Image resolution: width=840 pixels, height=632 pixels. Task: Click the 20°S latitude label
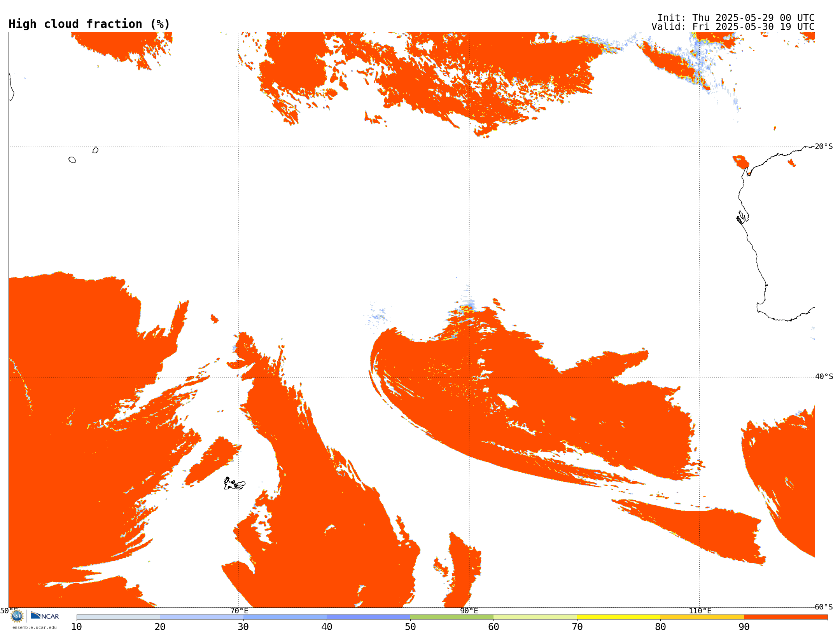[x=824, y=147]
